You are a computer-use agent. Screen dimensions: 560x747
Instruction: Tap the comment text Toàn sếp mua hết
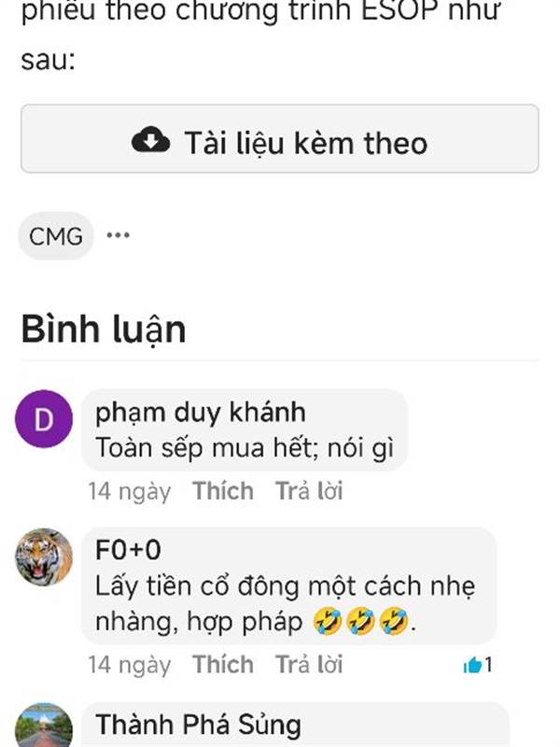pos(207,448)
